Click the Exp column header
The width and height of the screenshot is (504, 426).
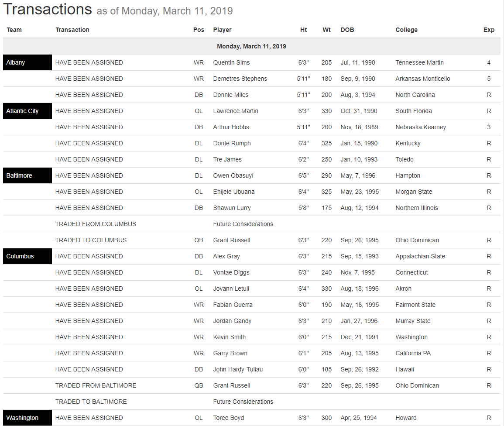point(489,30)
